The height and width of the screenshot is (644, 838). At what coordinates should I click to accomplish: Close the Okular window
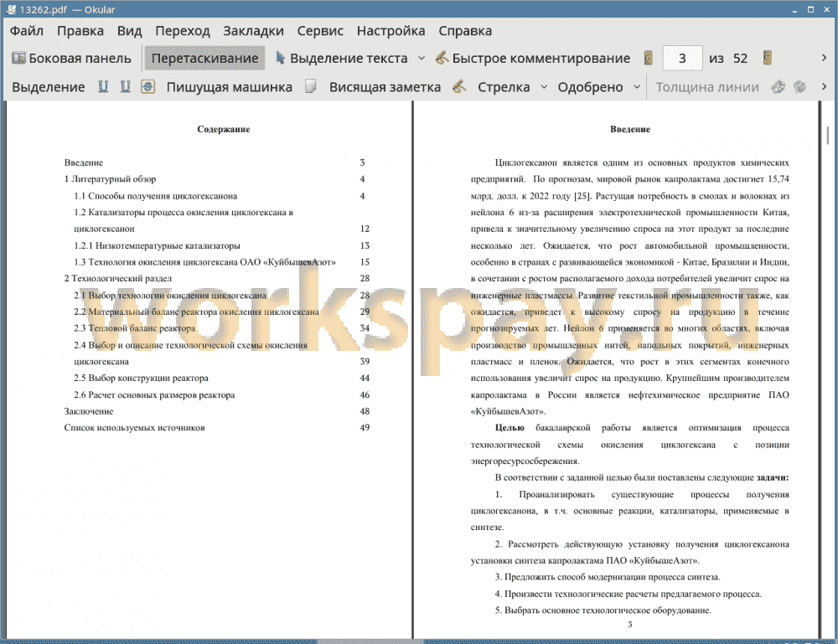(x=826, y=9)
